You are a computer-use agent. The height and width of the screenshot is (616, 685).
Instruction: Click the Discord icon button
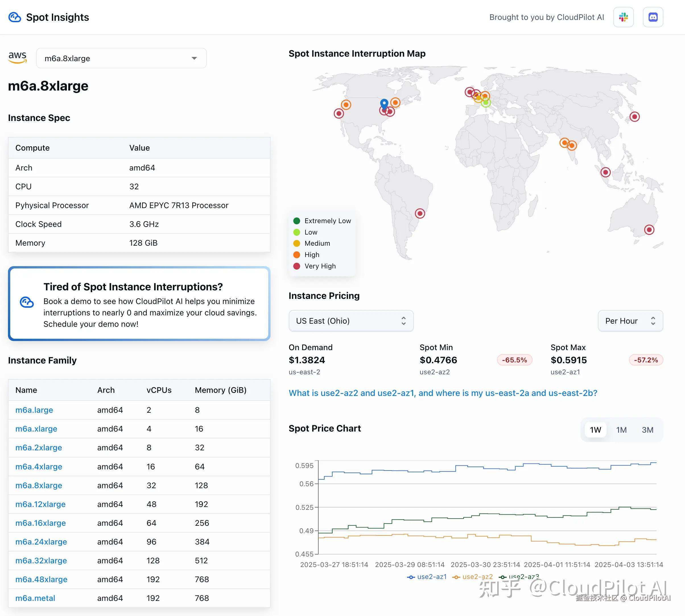click(x=653, y=17)
